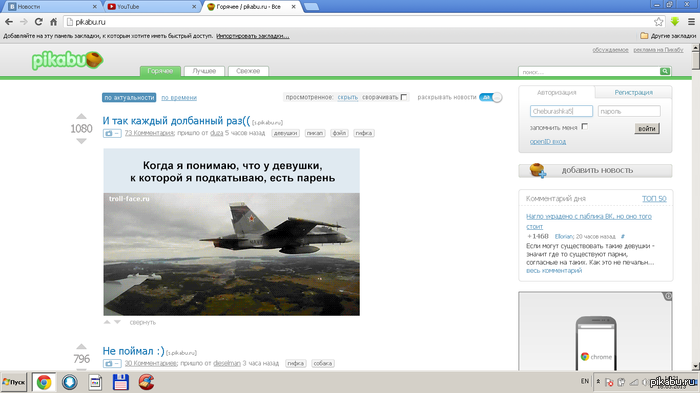Open post title И так каждый долбанный раз((
700x393 pixels.
click(176, 121)
